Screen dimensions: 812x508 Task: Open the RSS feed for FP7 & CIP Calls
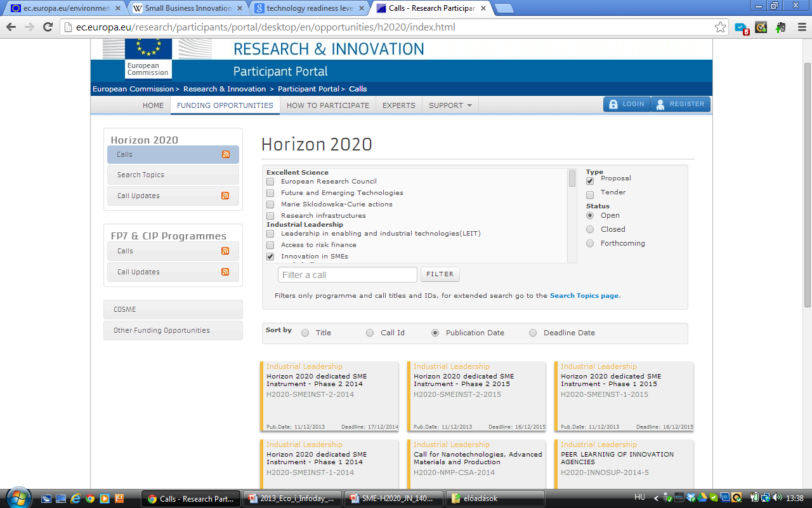(225, 251)
